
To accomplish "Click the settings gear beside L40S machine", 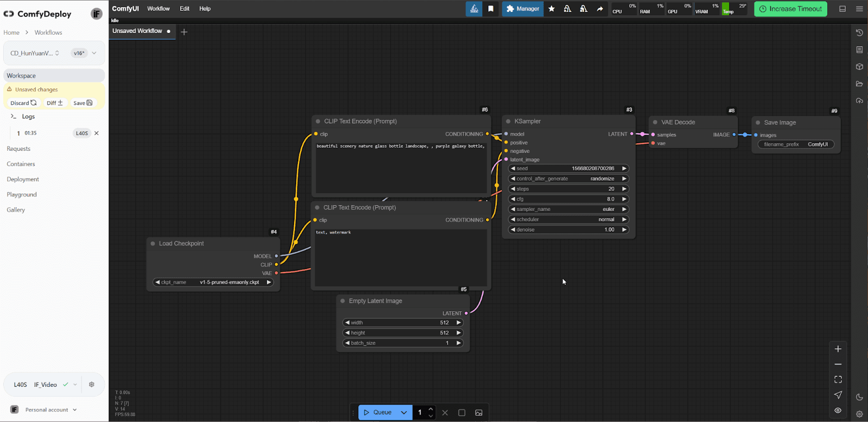I will click(x=92, y=385).
